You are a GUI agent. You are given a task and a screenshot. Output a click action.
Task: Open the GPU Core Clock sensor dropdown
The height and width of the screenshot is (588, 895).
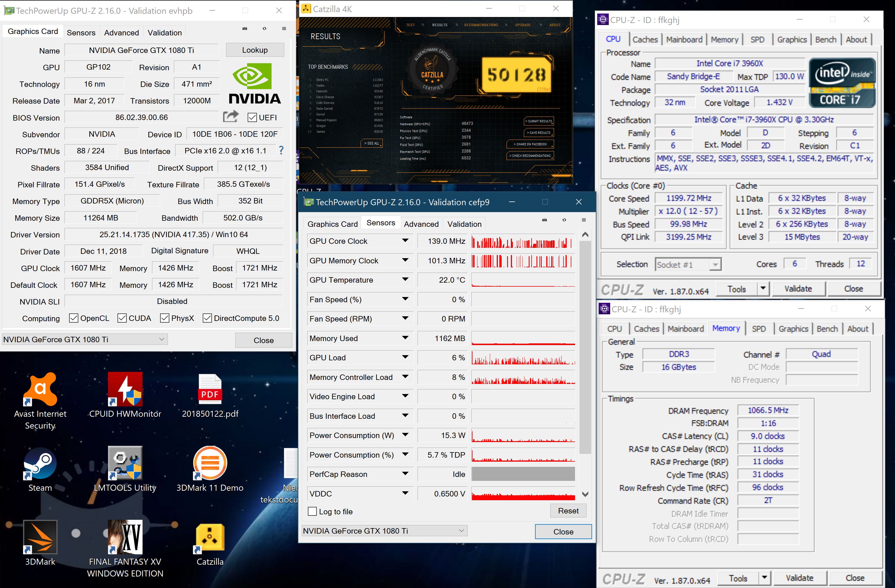pos(405,241)
